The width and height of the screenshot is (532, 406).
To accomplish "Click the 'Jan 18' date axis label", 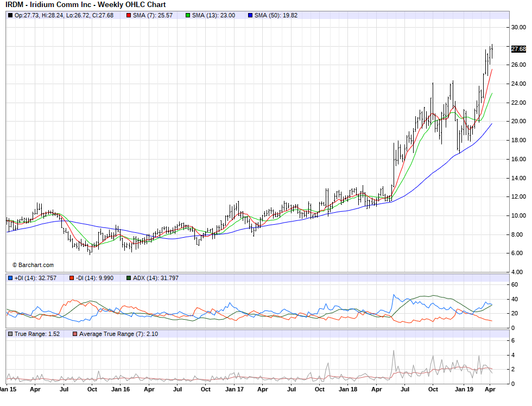I will 348,389.
